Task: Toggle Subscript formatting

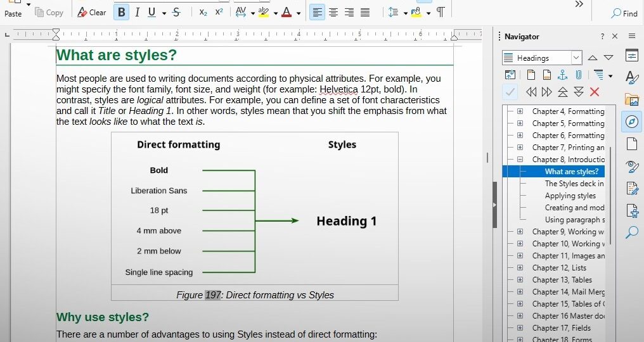Action: [203, 12]
